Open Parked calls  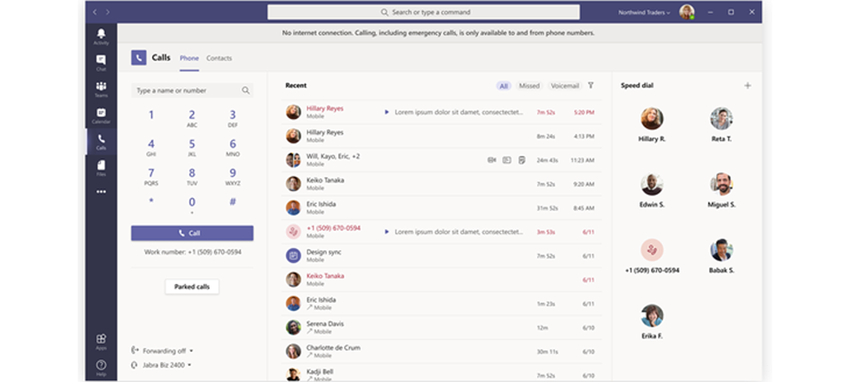[x=192, y=286]
